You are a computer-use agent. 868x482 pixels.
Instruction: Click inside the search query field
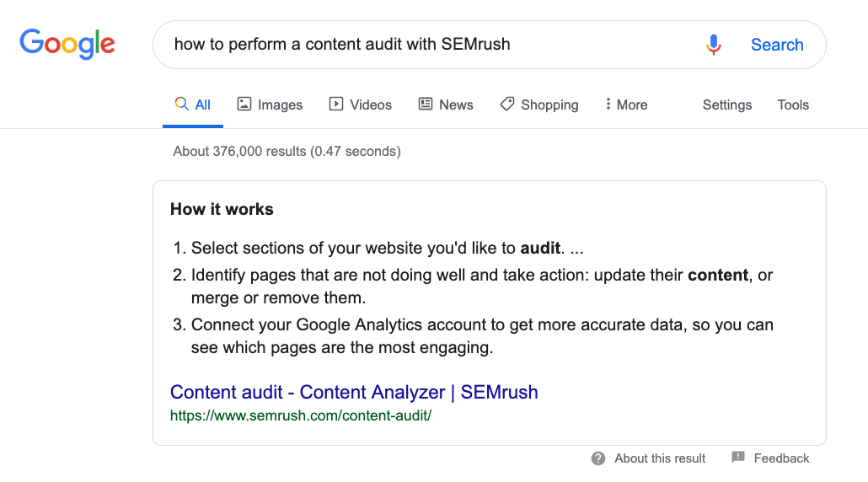[x=421, y=45]
